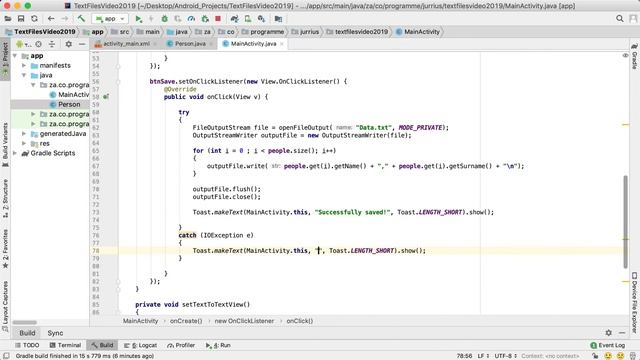Select the Build tab in the Build panel header
The height and width of the screenshot is (360, 640).
[x=27, y=333]
